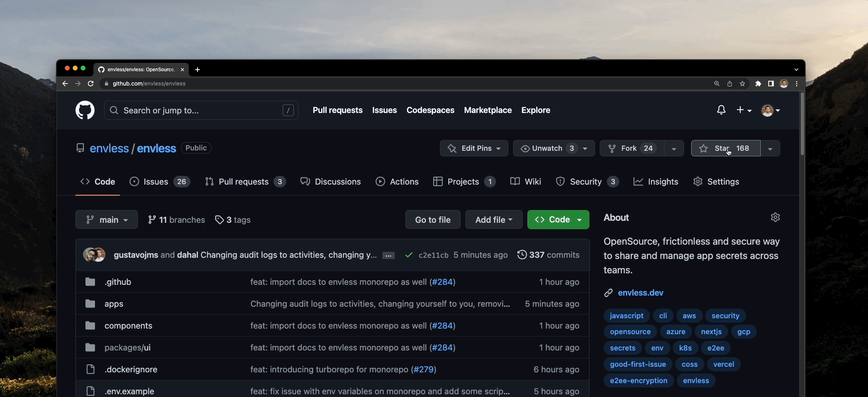This screenshot has height=397, width=868.
Task: Open Chrome extensions puzzle icon
Action: pyautogui.click(x=758, y=84)
